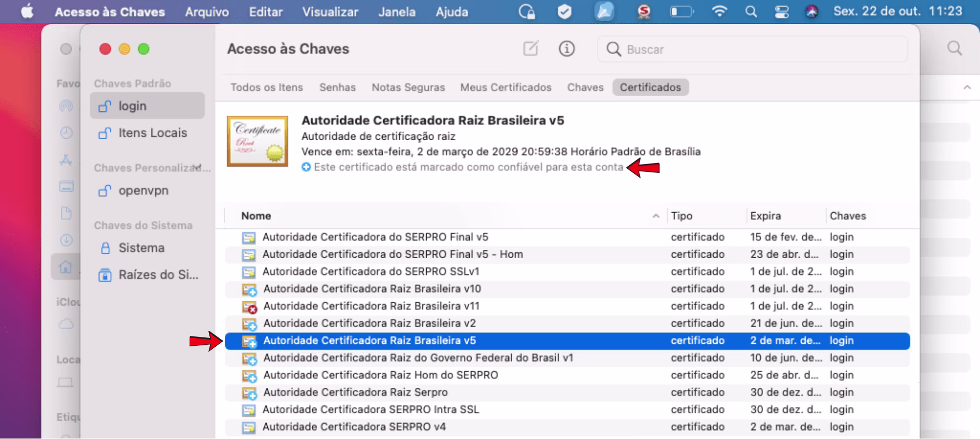This screenshot has width=980, height=439.
Task: Click the new item compose icon
Action: point(531,49)
